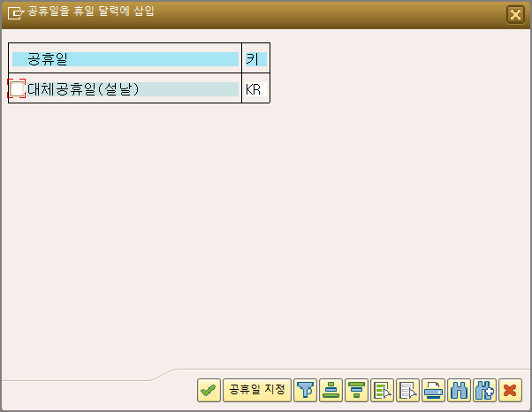532x412 pixels.
Task: Open Find with the binoculars icon
Action: [459, 390]
